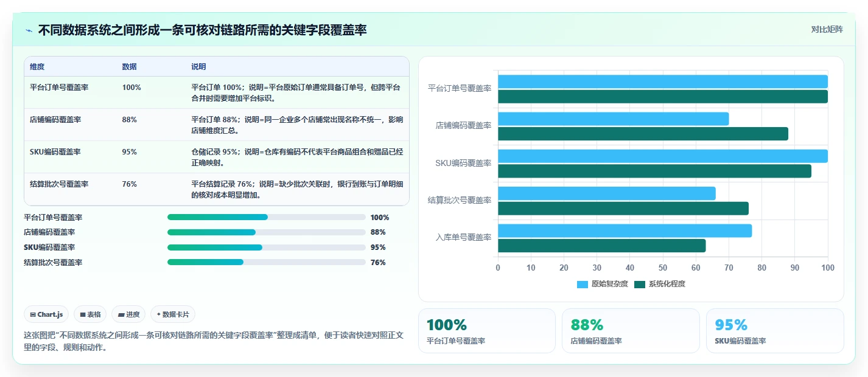Click the 95% SKU编码覆盖率 data card
The height and width of the screenshot is (377, 868).
pyautogui.click(x=775, y=331)
